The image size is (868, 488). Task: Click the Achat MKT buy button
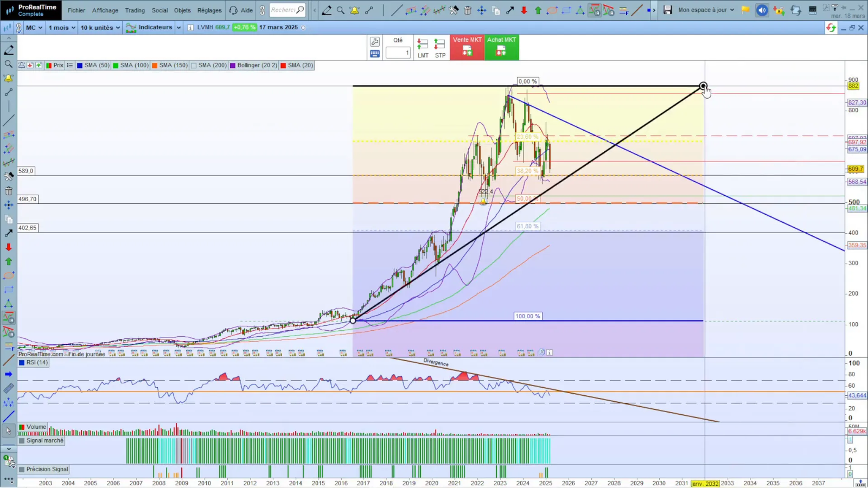click(502, 47)
